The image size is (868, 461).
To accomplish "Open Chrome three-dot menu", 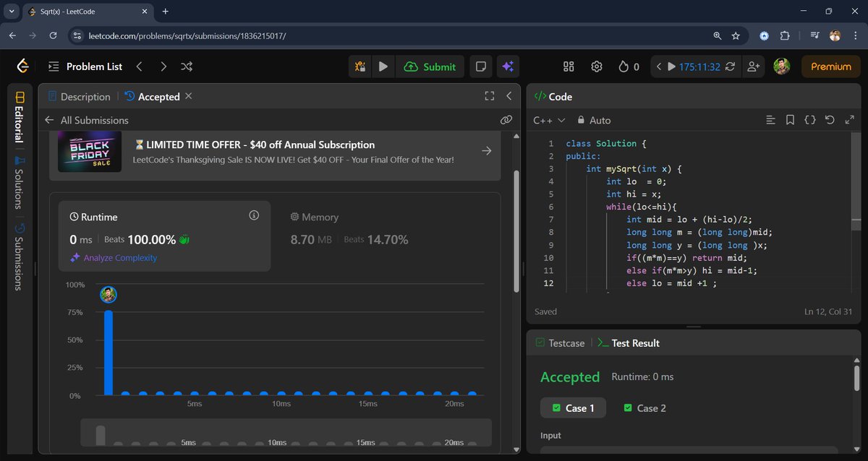I will click(x=854, y=35).
